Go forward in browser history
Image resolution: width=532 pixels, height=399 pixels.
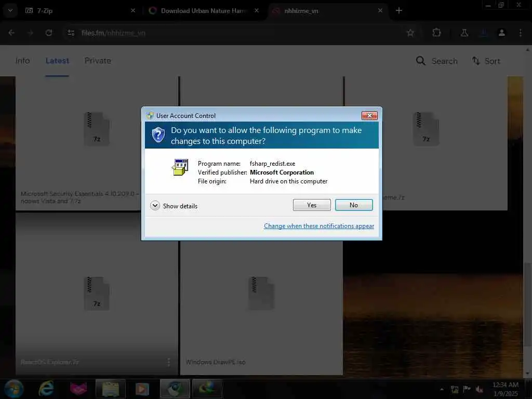(30, 33)
